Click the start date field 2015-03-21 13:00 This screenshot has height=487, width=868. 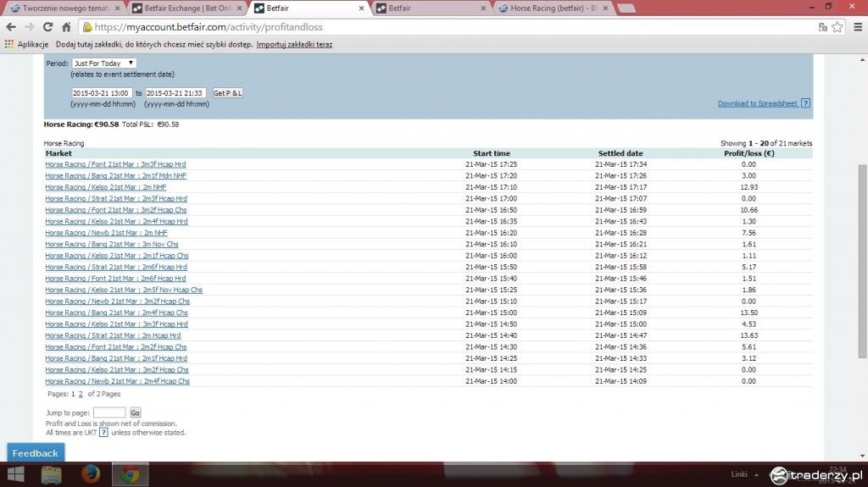[x=102, y=93]
